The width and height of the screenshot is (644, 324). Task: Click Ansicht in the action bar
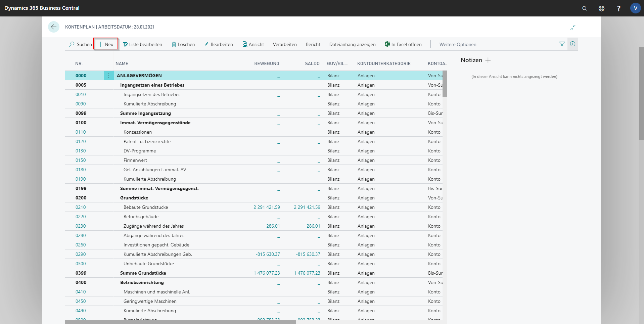(x=253, y=44)
